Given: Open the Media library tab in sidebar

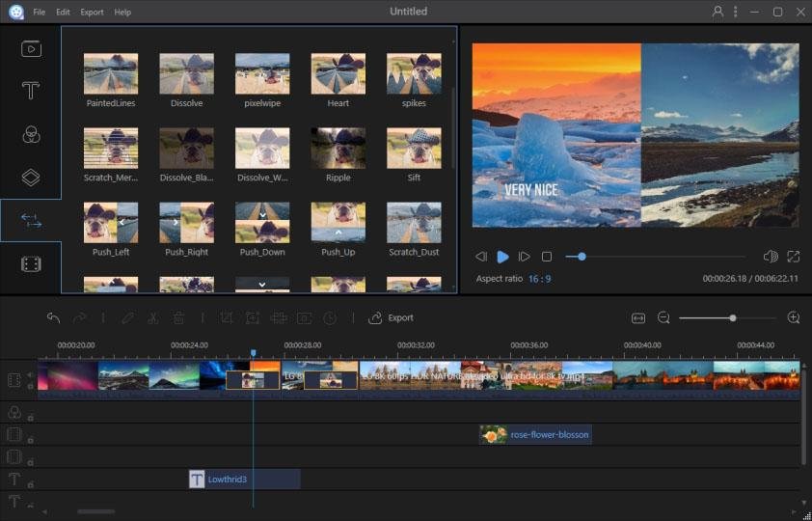Looking at the screenshot, I should click(x=31, y=48).
